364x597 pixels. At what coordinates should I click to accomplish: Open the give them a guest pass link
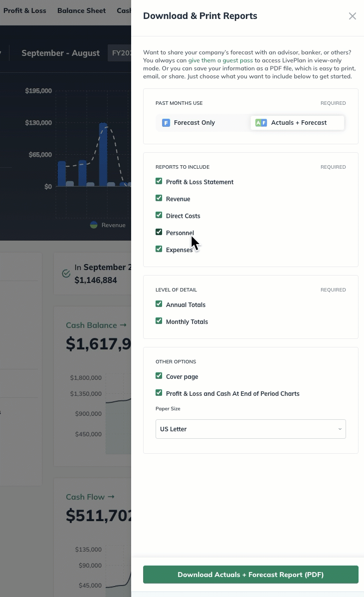tap(220, 60)
